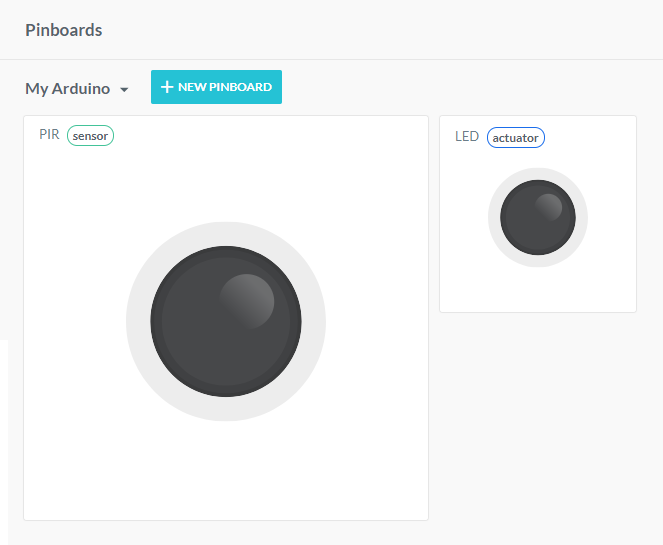This screenshot has width=663, height=545.
Task: Click the green sensor tag badge
Action: tap(90, 136)
